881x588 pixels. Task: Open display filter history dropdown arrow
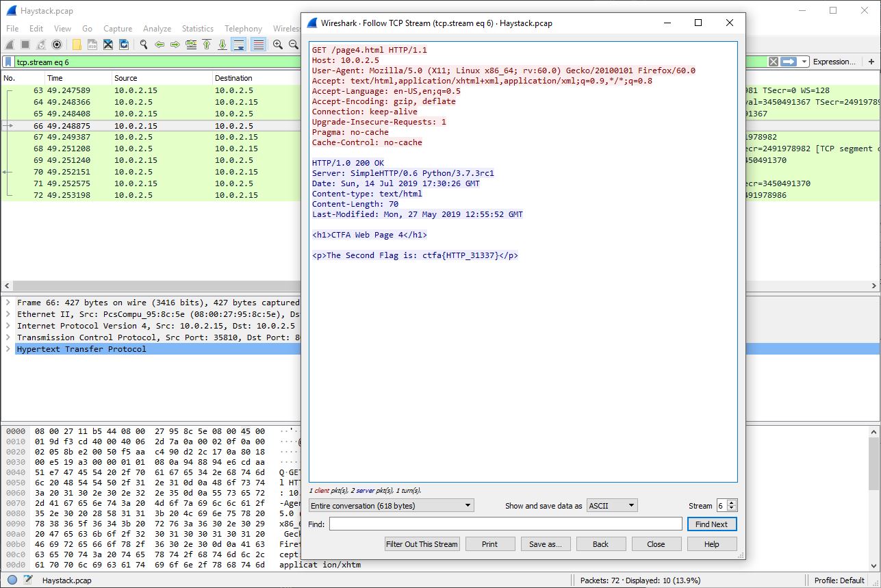click(804, 62)
